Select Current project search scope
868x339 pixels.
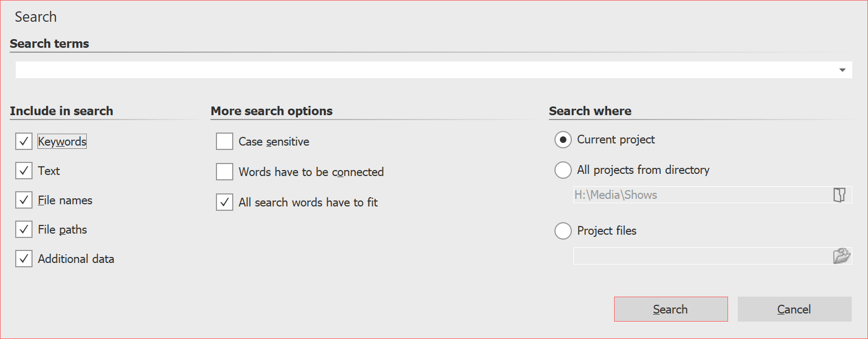coord(563,140)
